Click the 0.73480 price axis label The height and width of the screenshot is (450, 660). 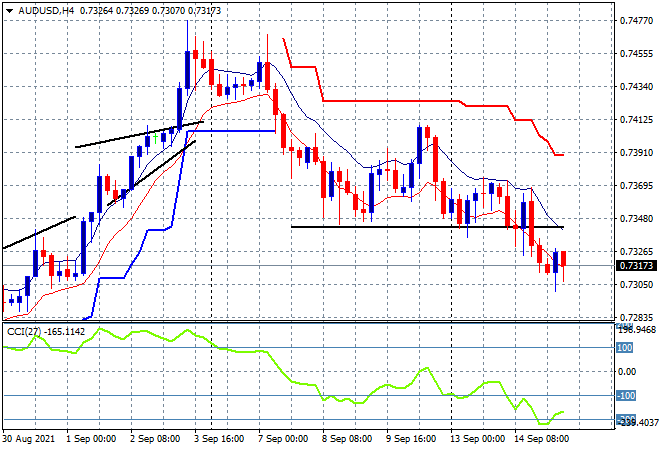click(x=636, y=218)
